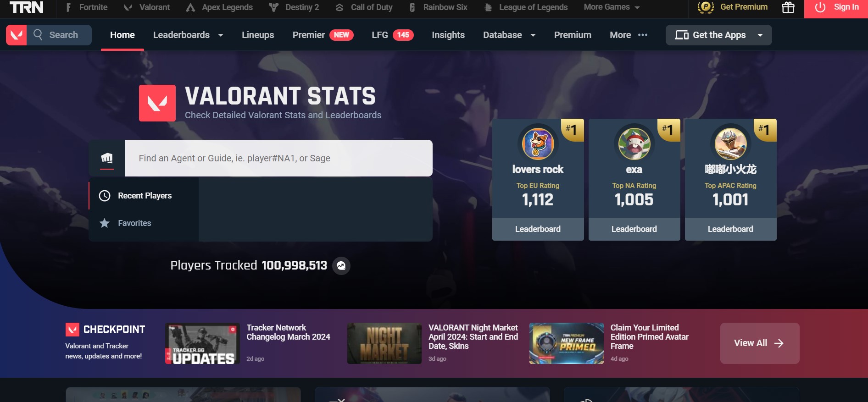Open the Lineups menu item
This screenshot has width=868, height=402.
[x=258, y=35]
